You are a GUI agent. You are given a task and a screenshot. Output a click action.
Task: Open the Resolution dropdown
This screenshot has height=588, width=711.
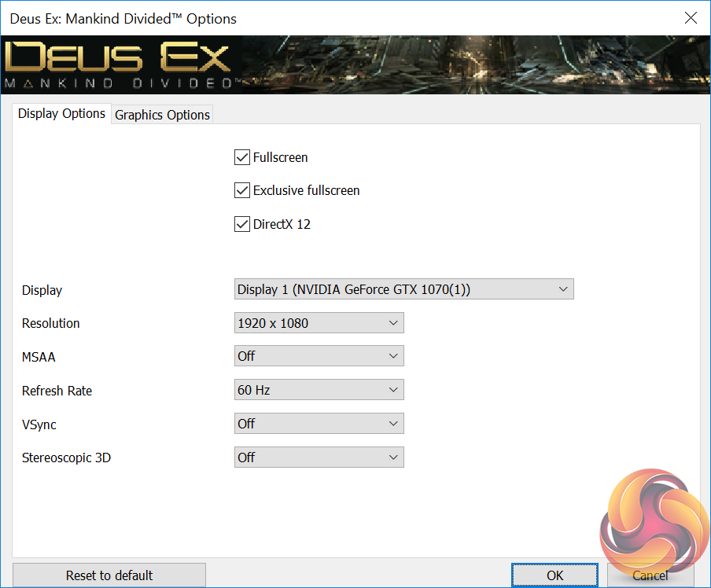[319, 323]
